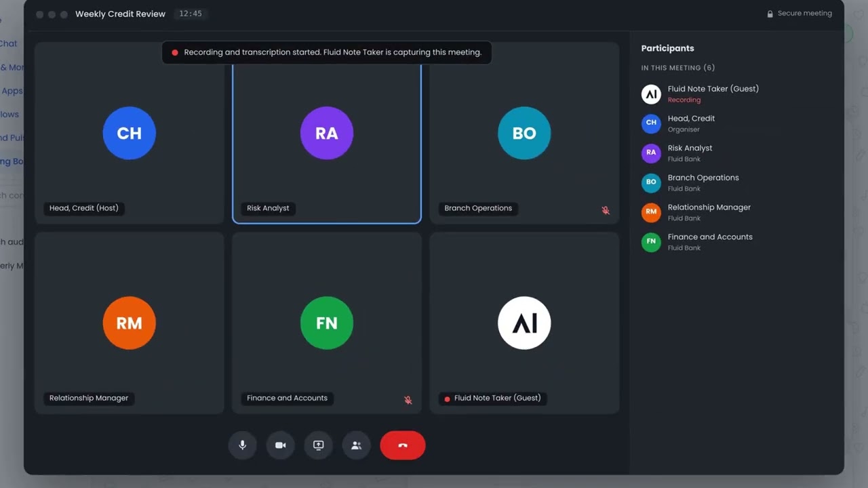
Task: Select the large teal BO avatar in the video grid
Action: pyautogui.click(x=524, y=133)
